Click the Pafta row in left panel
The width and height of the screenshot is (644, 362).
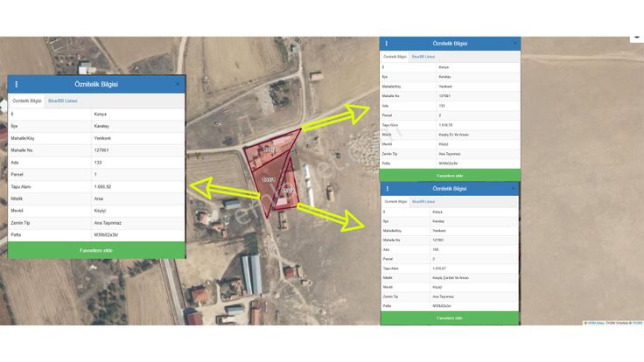pyautogui.click(x=96, y=235)
